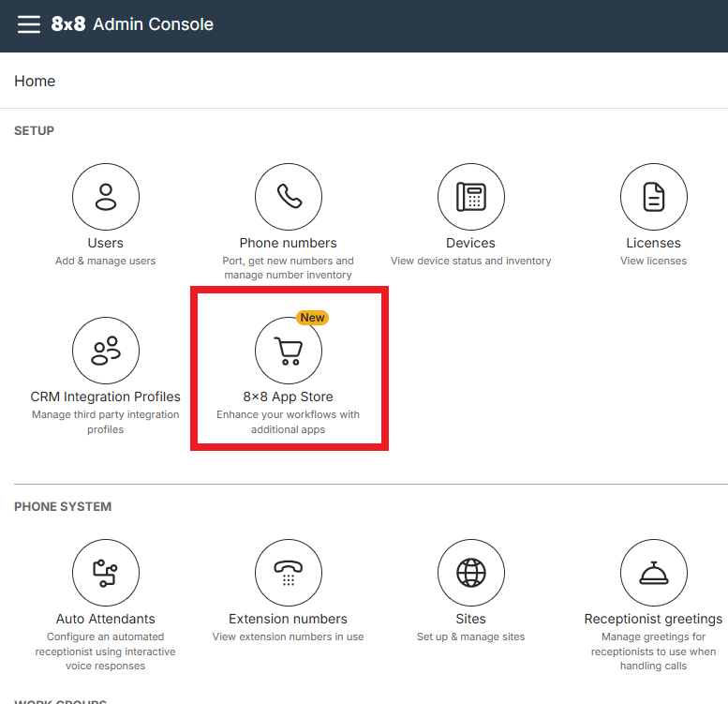
Task: Click the Users label
Action: 105,243
